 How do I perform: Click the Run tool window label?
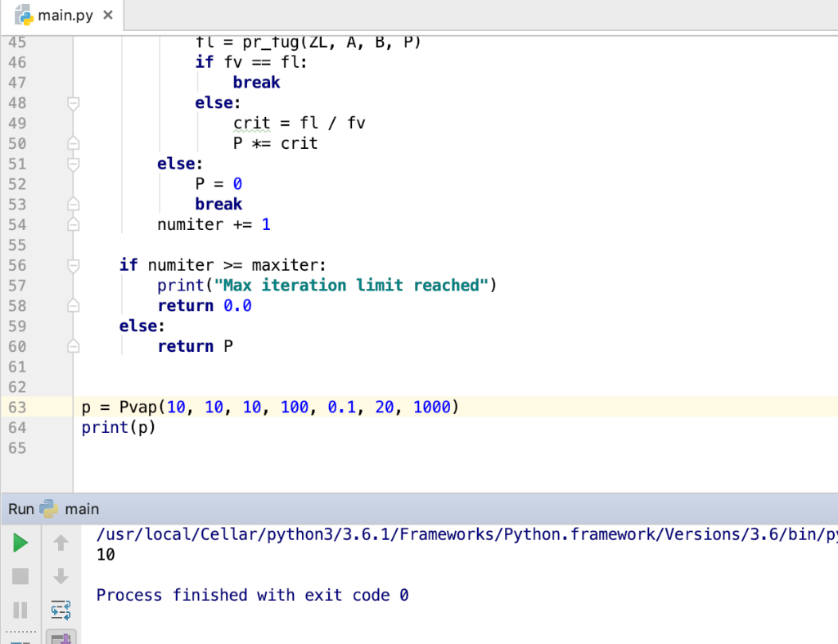tap(21, 509)
